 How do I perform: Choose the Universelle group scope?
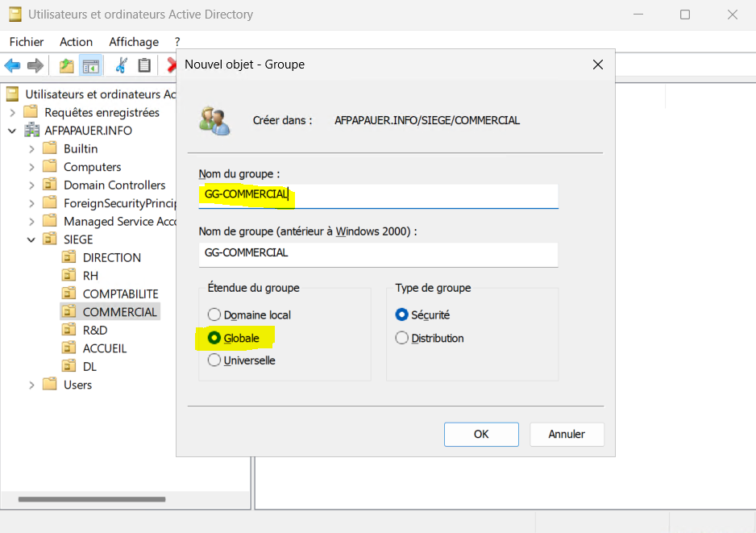tap(214, 360)
